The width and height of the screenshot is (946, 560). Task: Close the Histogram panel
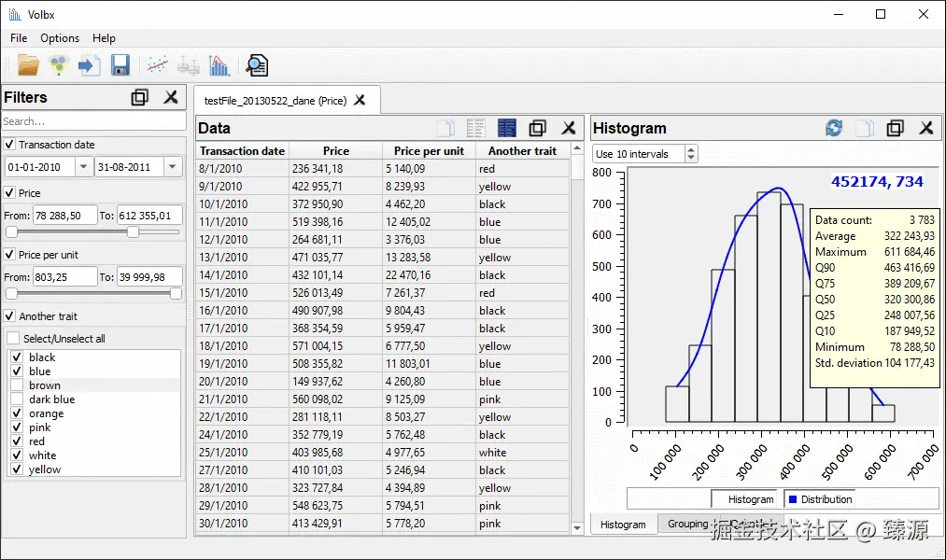click(926, 128)
